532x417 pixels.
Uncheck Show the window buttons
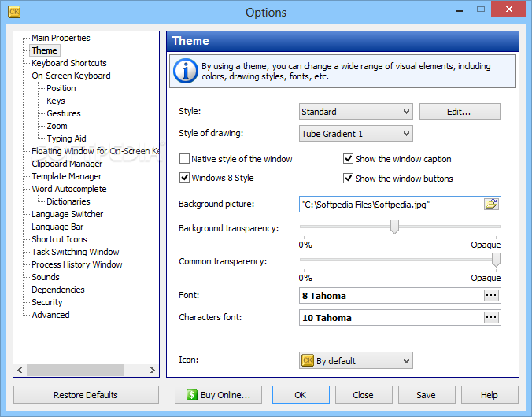[348, 178]
